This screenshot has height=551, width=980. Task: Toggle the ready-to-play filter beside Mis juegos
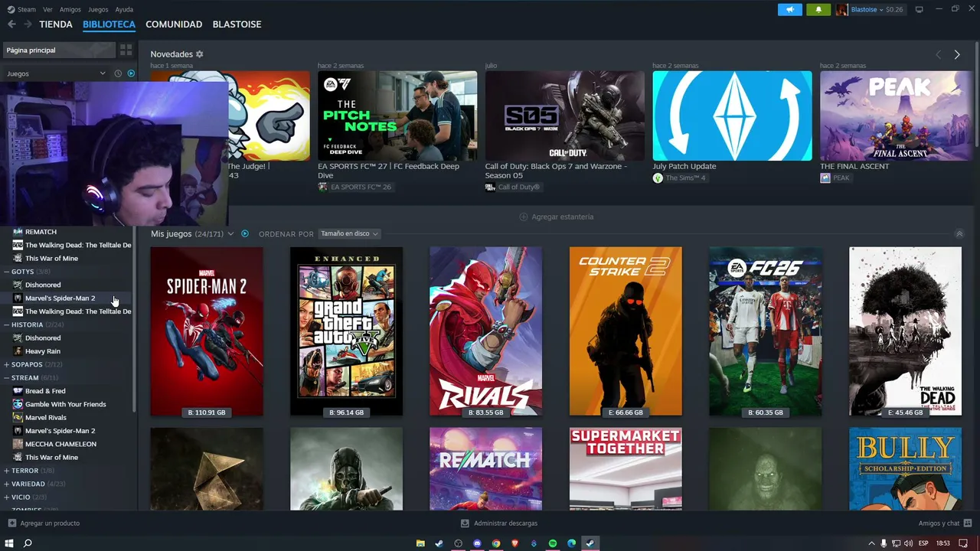[245, 233]
